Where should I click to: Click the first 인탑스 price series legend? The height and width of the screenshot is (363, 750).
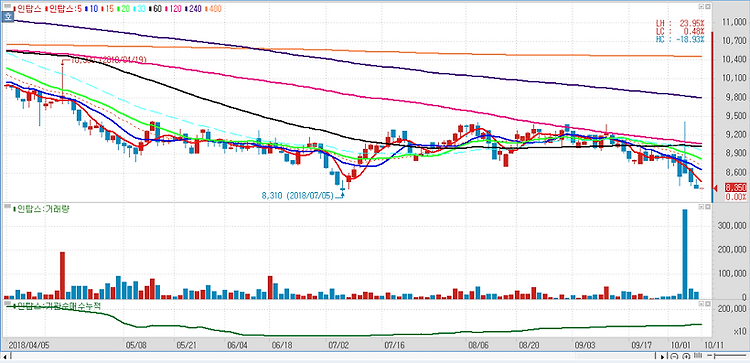[28, 9]
